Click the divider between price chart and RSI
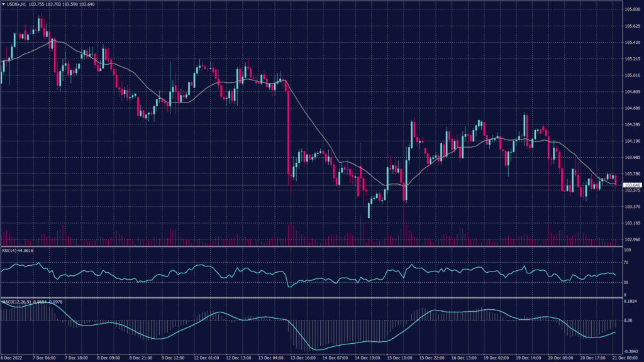 [308, 246]
